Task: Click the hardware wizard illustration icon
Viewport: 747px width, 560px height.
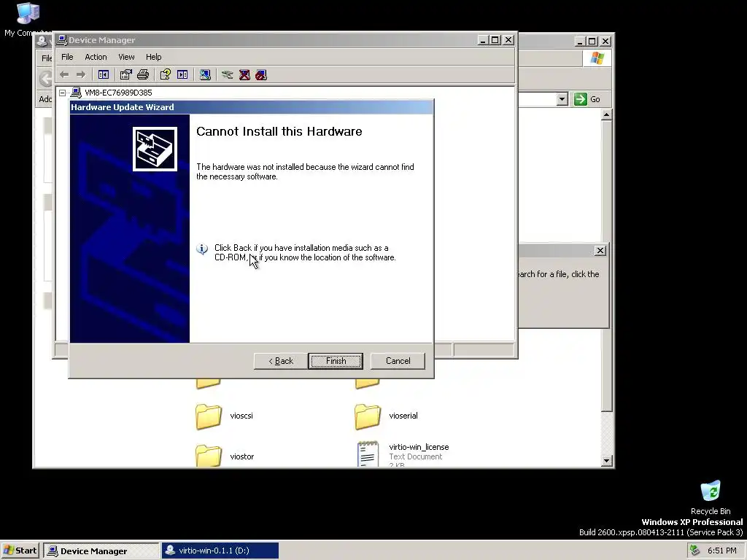Action: [x=155, y=149]
